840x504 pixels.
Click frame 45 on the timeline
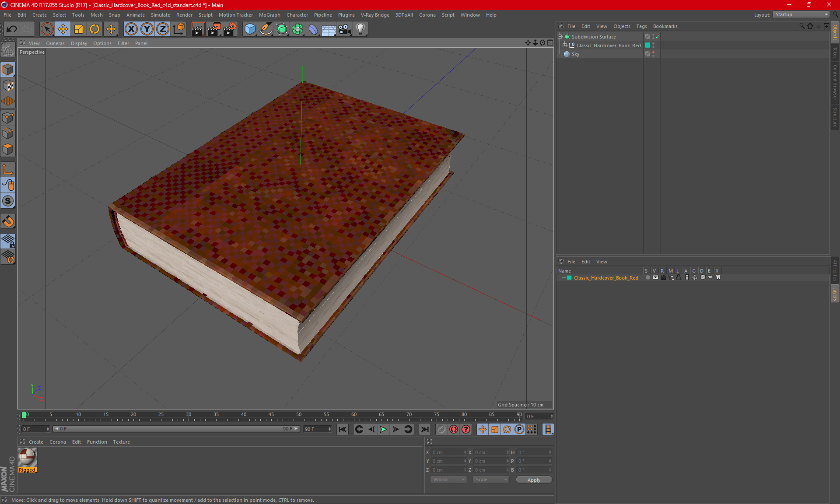pos(271,415)
